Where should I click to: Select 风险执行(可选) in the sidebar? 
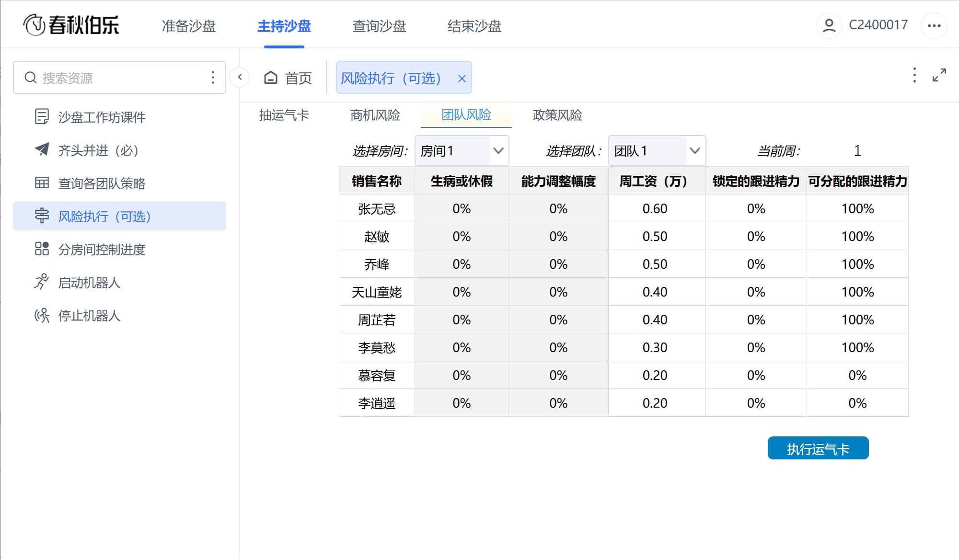tap(119, 216)
